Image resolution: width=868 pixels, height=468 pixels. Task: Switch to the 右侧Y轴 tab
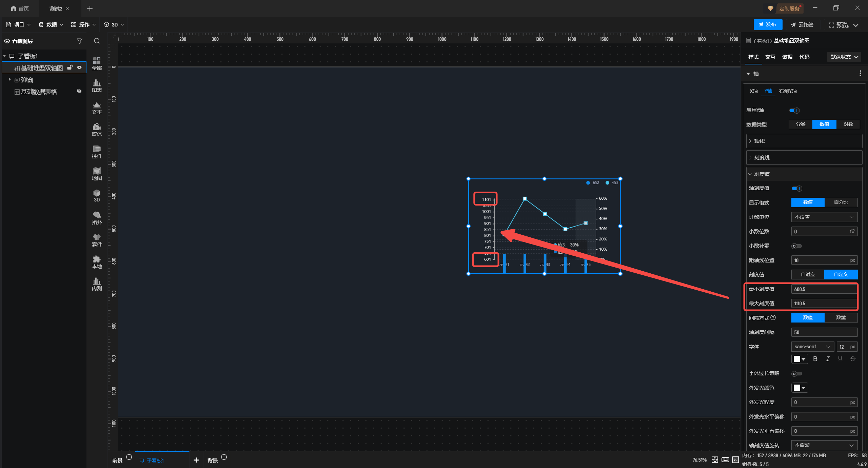click(x=788, y=91)
